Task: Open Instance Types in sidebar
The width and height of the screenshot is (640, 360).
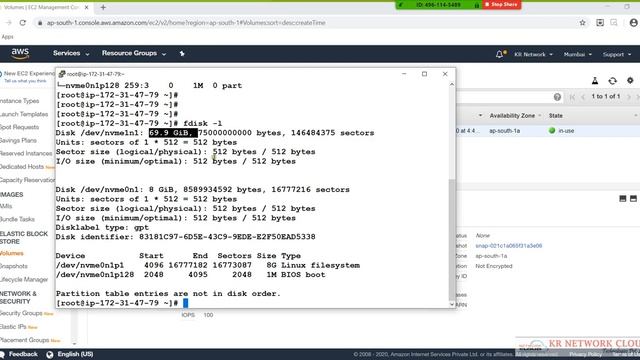Action: tap(20, 101)
